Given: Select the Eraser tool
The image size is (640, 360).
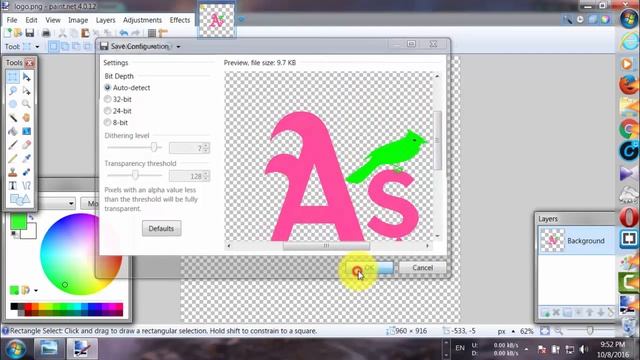Looking at the screenshot, I should point(27,144).
